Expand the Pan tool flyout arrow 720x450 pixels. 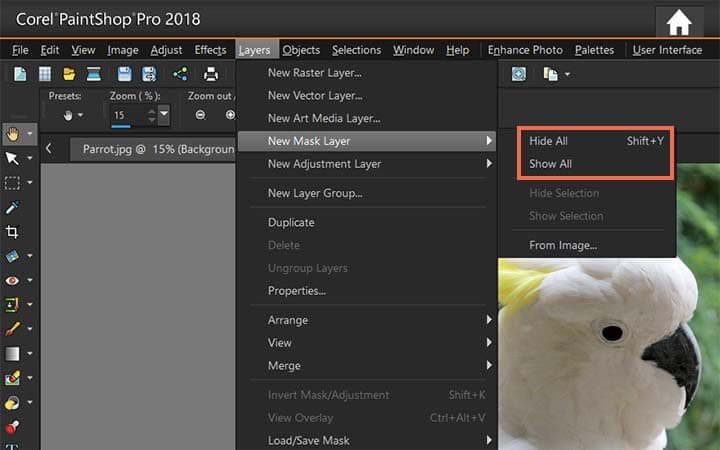[30, 134]
